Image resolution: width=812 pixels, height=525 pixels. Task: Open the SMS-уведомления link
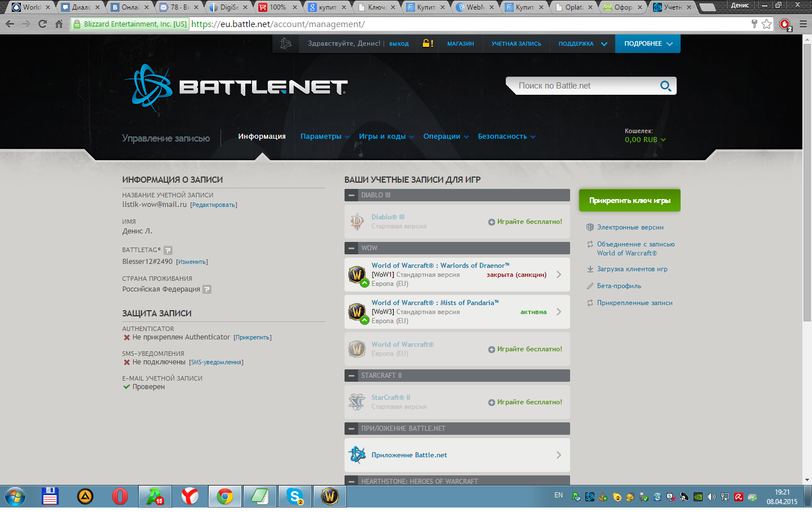tap(216, 362)
